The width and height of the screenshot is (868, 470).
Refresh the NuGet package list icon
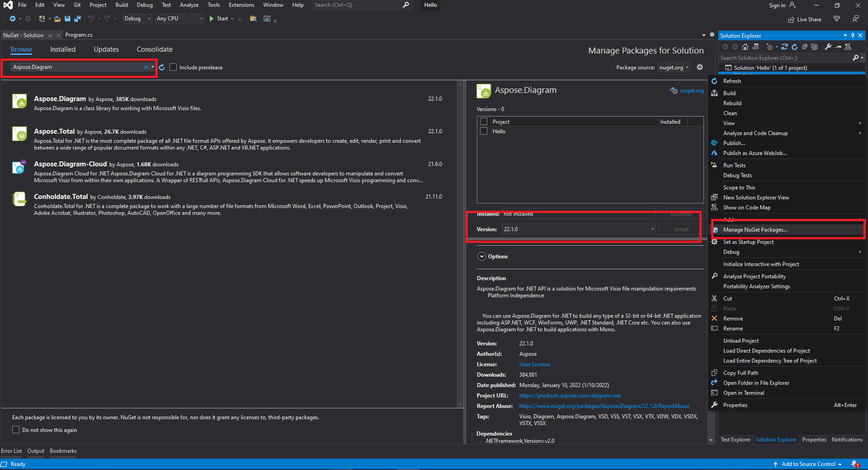tap(162, 67)
